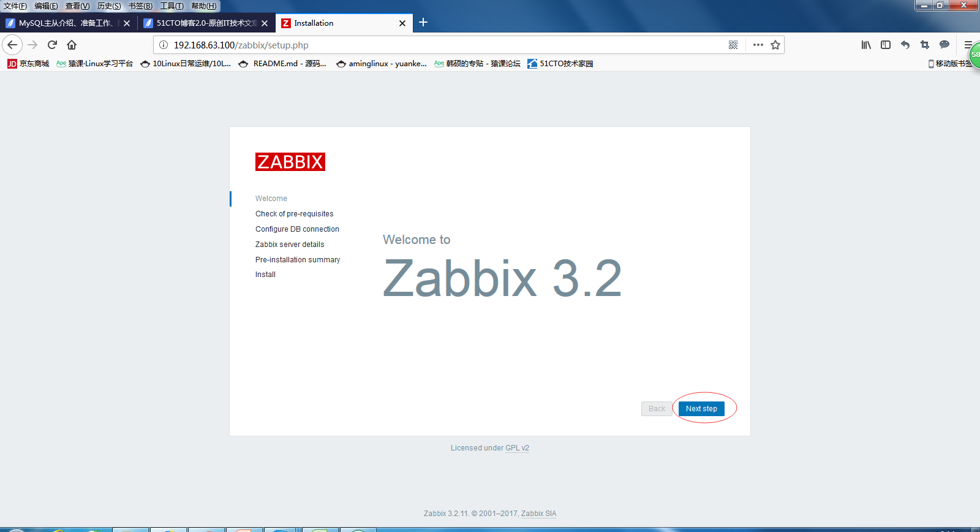The image size is (980, 532).
Task: Open the 京东商城 bookmark
Action: click(28, 64)
